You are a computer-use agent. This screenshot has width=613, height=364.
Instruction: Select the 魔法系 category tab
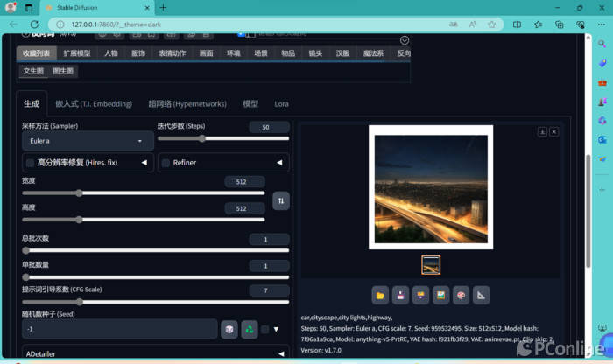click(x=373, y=53)
